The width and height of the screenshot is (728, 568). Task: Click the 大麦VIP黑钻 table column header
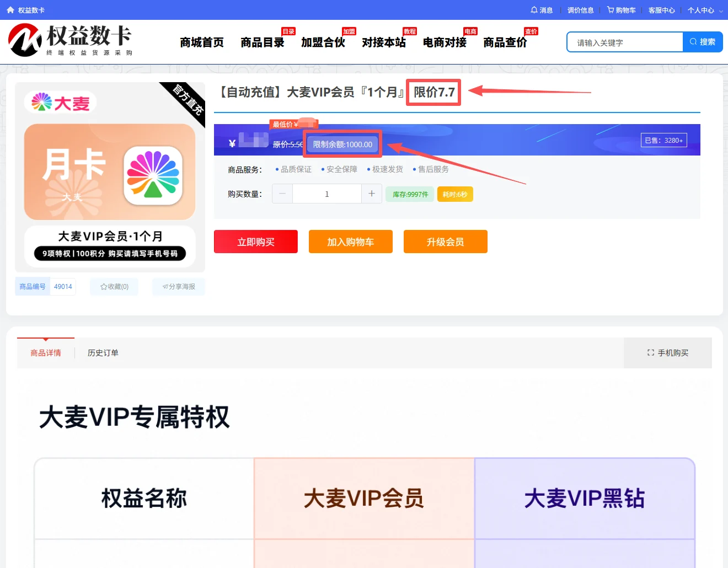(585, 498)
